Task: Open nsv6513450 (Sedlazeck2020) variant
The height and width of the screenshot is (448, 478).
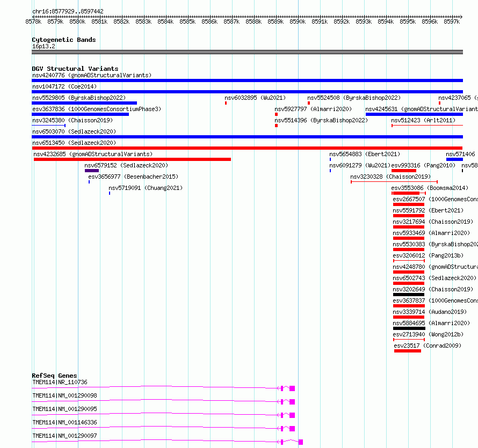Action: [74, 143]
